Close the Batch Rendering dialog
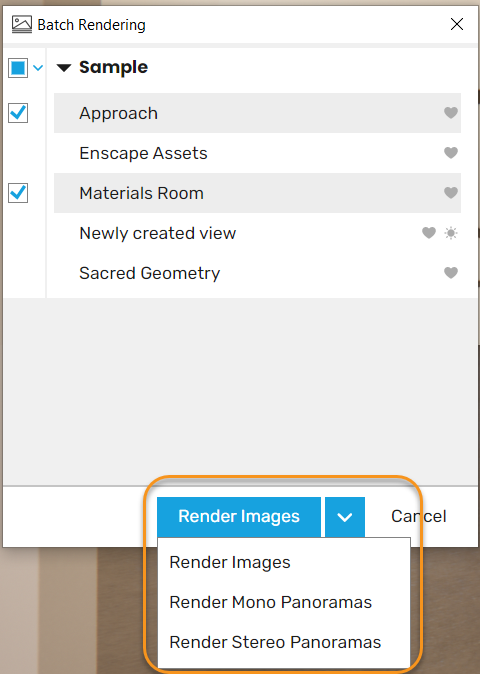The height and width of the screenshot is (674, 480). (457, 24)
